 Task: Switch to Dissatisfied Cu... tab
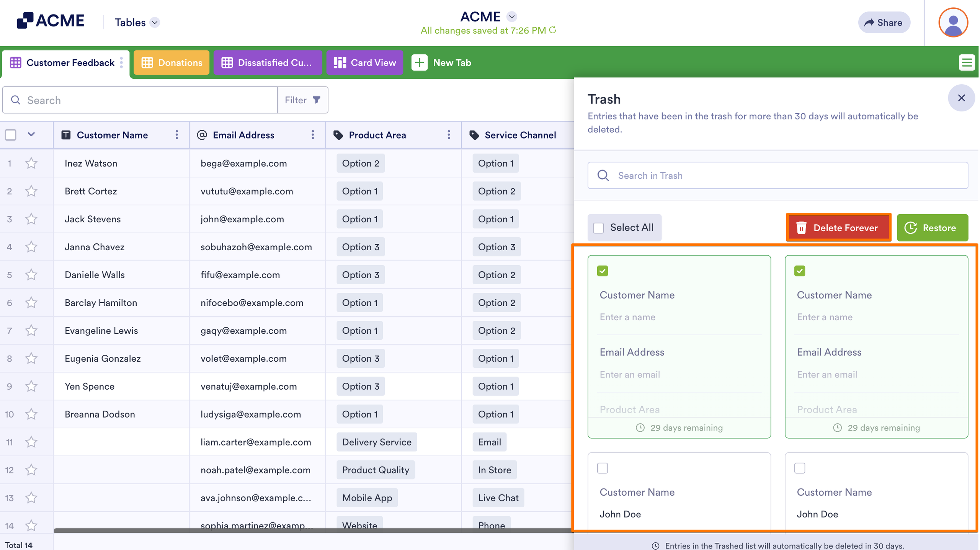click(267, 62)
